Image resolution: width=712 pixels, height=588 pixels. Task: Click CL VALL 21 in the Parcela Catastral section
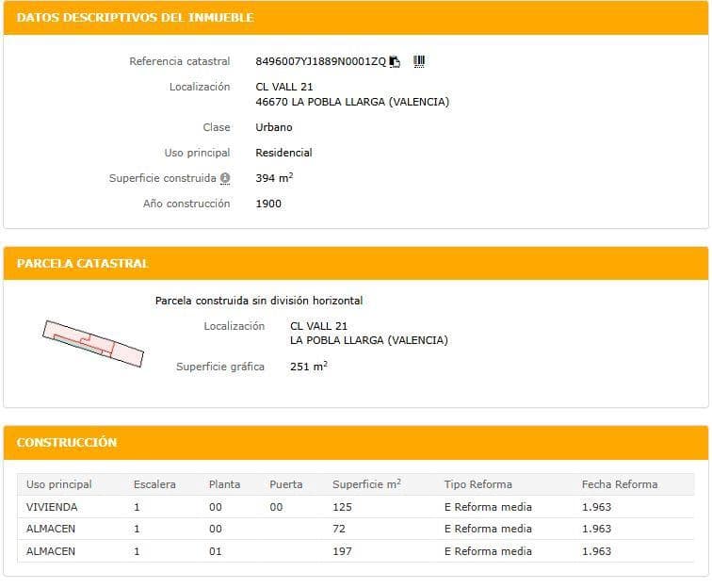pos(318,326)
